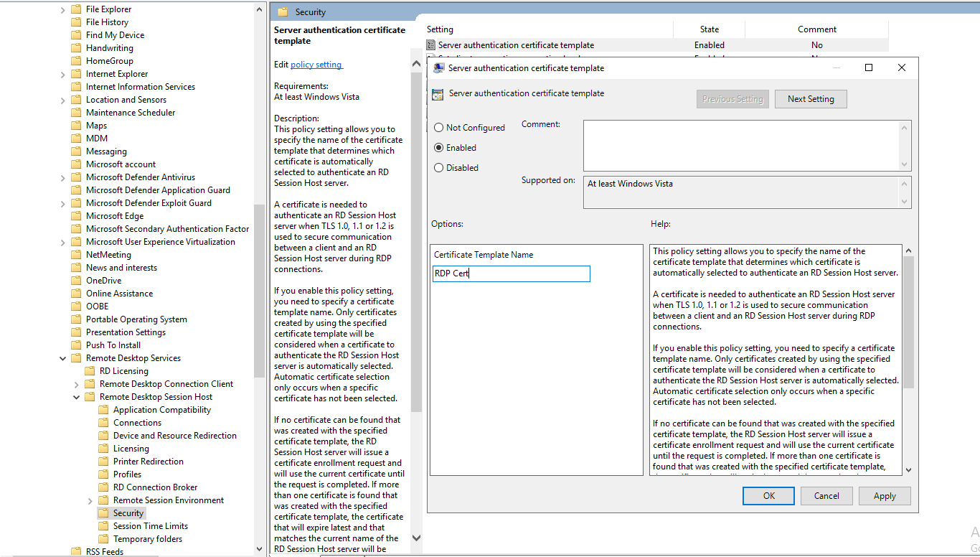Collapse the Remote Desktop Services node

pos(62,357)
